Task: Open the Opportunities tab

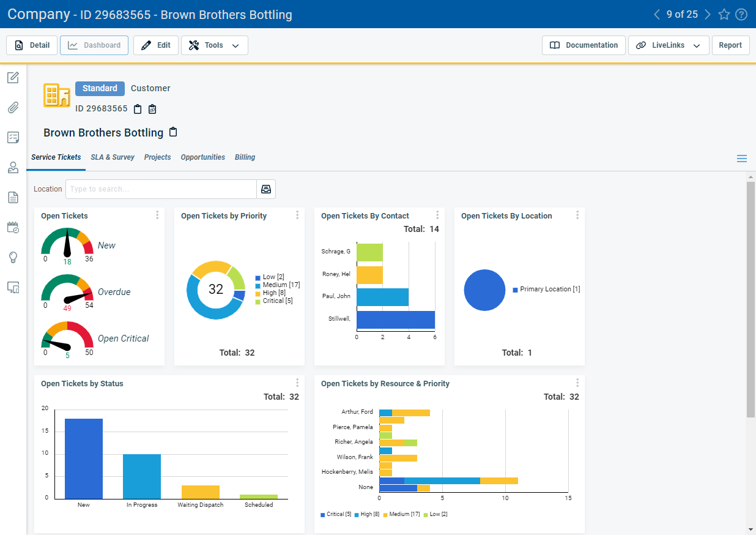Action: 203,157
